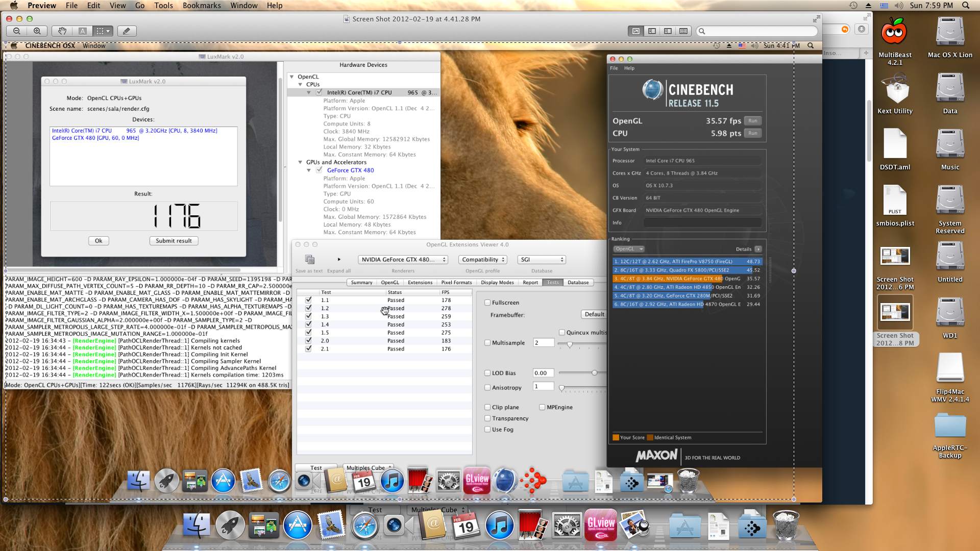Open Launchpad from the Dock
Image resolution: width=980 pixels, height=551 pixels.
pos(230,525)
